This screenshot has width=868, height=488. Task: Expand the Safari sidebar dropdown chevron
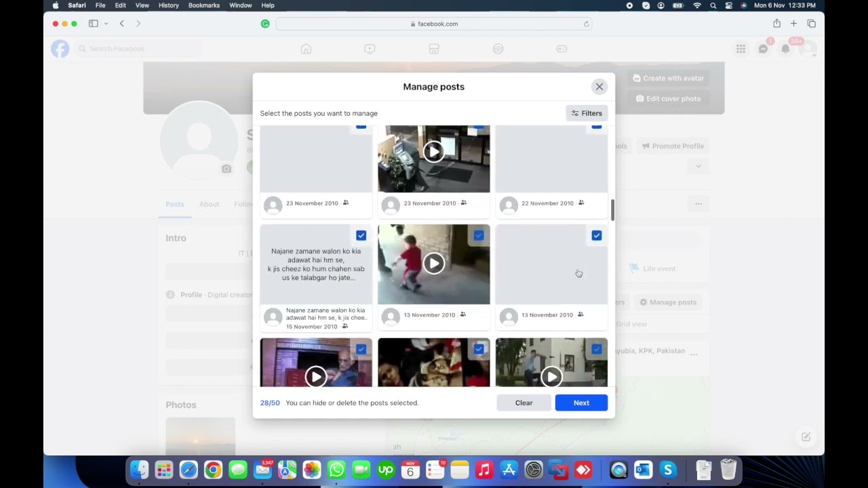point(106,24)
